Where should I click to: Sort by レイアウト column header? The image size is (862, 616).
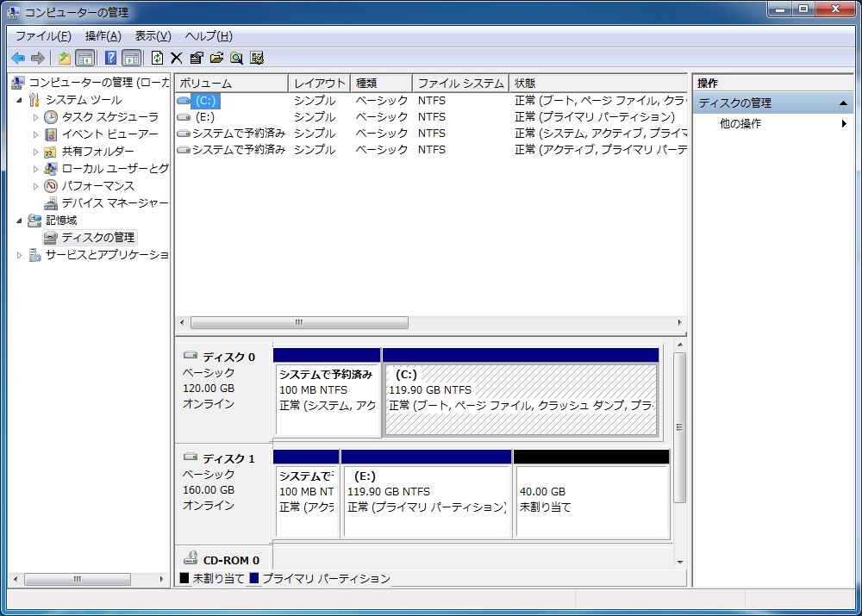(x=319, y=83)
